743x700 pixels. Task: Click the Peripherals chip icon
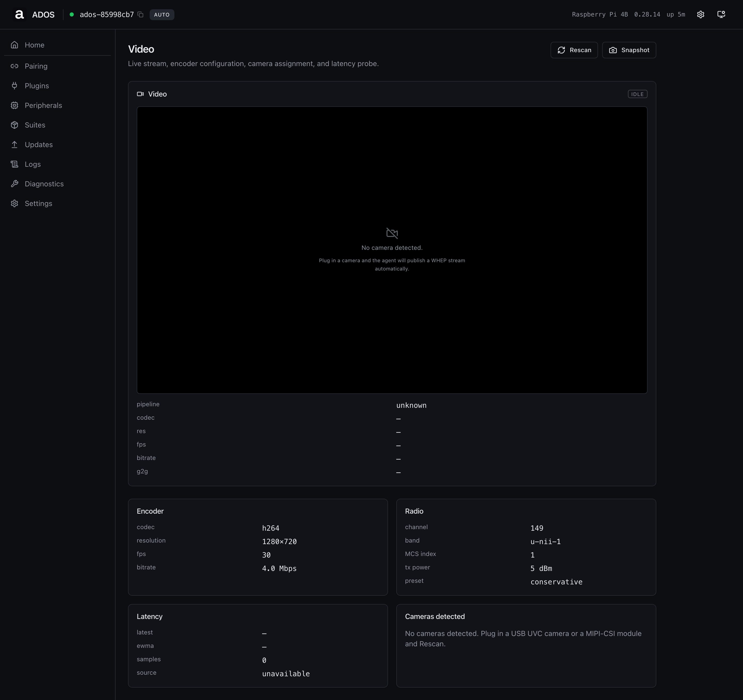(x=14, y=106)
